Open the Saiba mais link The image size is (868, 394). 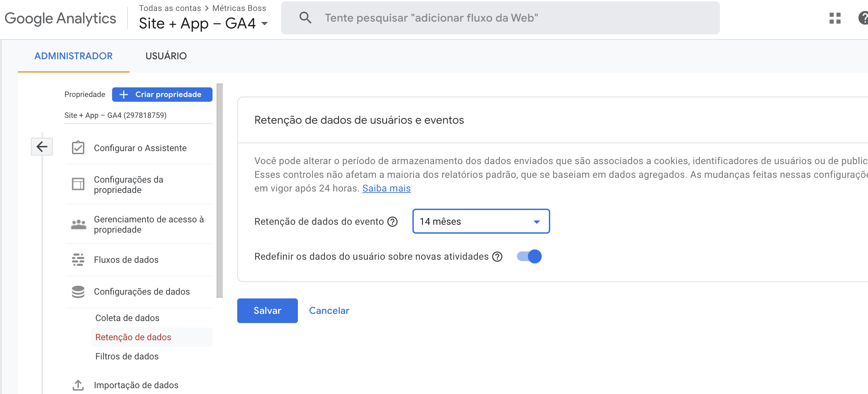(x=386, y=188)
